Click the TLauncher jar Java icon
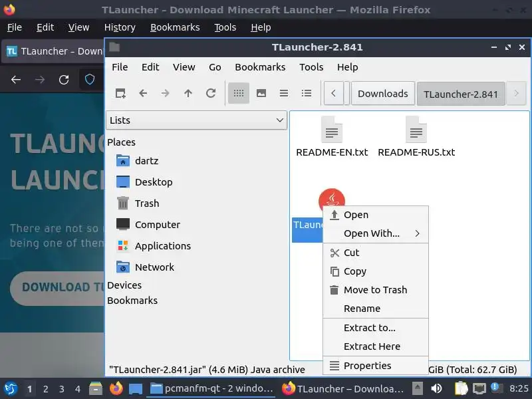Viewport: 532px width, 399px height. 331,198
